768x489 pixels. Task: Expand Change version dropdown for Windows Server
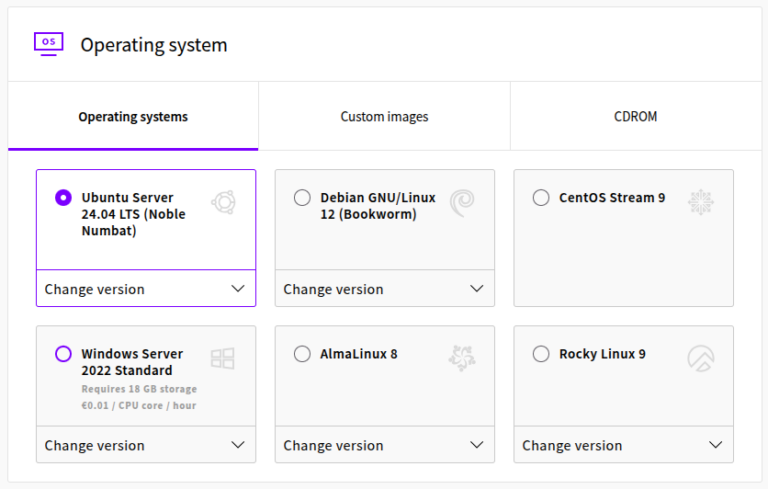click(x=146, y=445)
